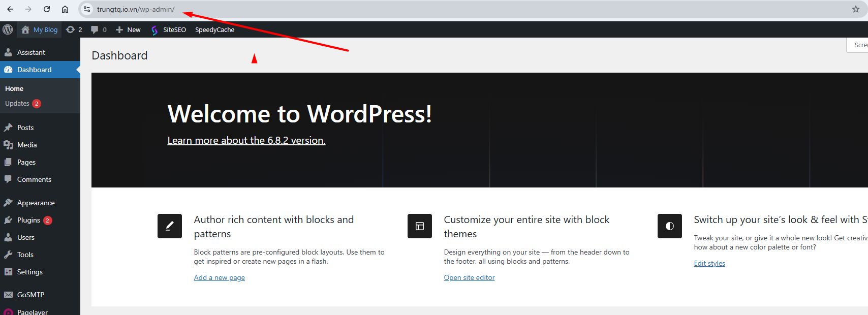Open site information icon in address bar
This screenshot has height=315, width=868.
click(x=87, y=9)
